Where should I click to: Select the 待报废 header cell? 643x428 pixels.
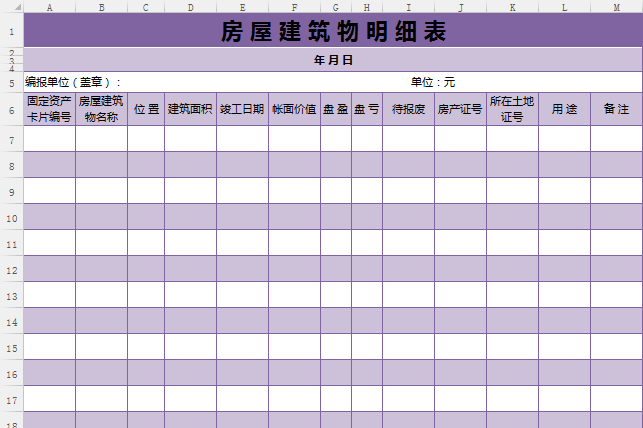tap(408, 109)
